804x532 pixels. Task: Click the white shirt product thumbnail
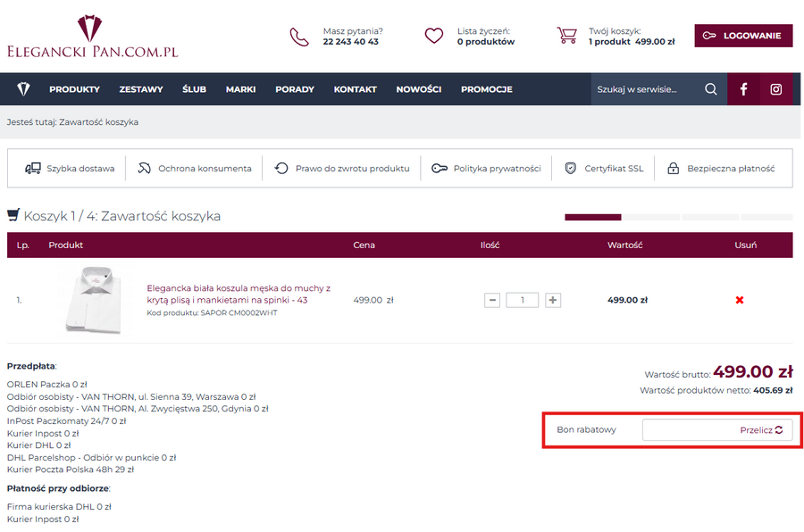(93, 300)
